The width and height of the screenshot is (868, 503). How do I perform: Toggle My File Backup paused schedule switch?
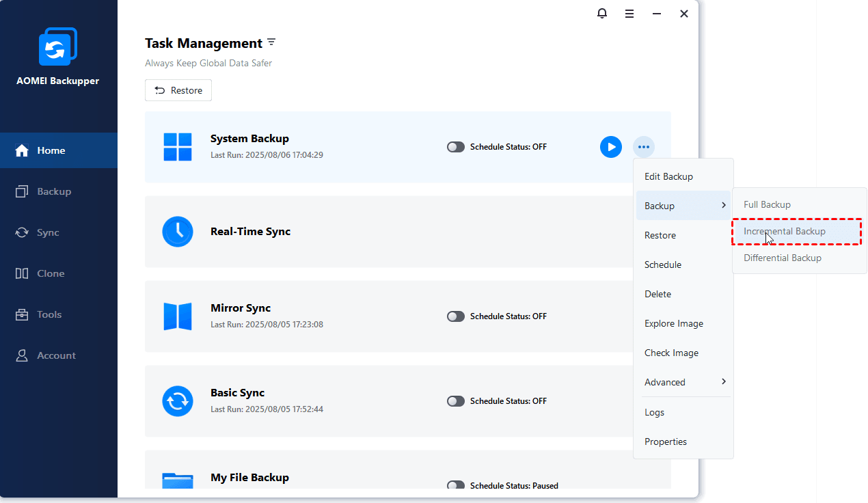click(456, 485)
